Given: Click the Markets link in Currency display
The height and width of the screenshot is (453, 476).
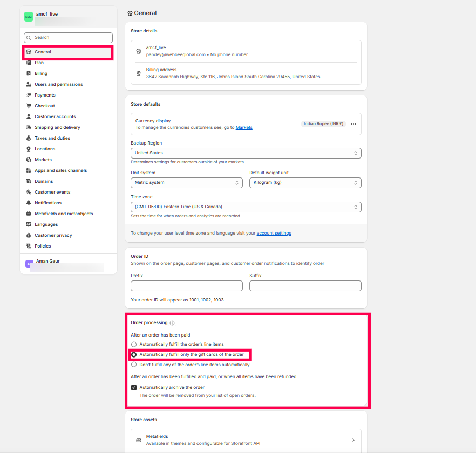Looking at the screenshot, I should click(244, 128).
